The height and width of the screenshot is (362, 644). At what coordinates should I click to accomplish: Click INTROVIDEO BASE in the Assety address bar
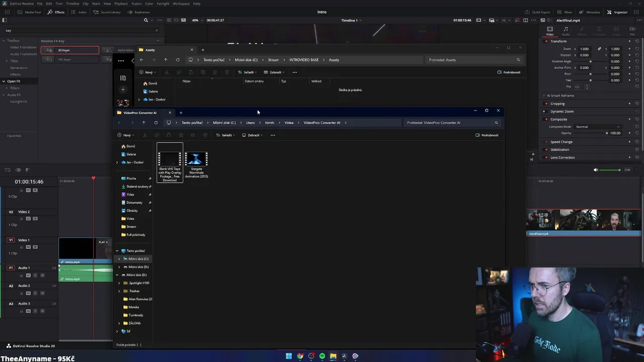pos(304,60)
